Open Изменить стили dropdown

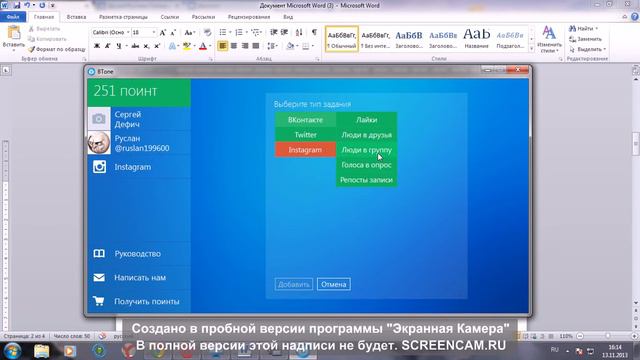pos(549,39)
